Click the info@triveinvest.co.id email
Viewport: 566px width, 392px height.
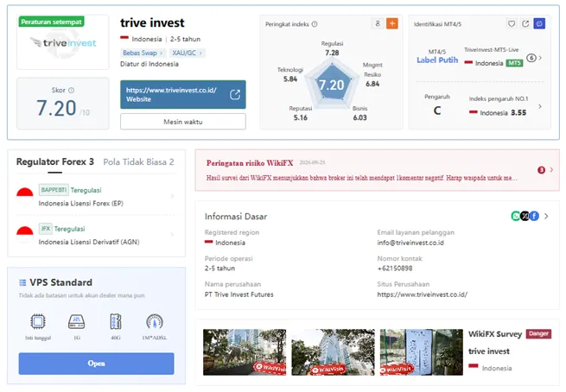click(x=410, y=243)
